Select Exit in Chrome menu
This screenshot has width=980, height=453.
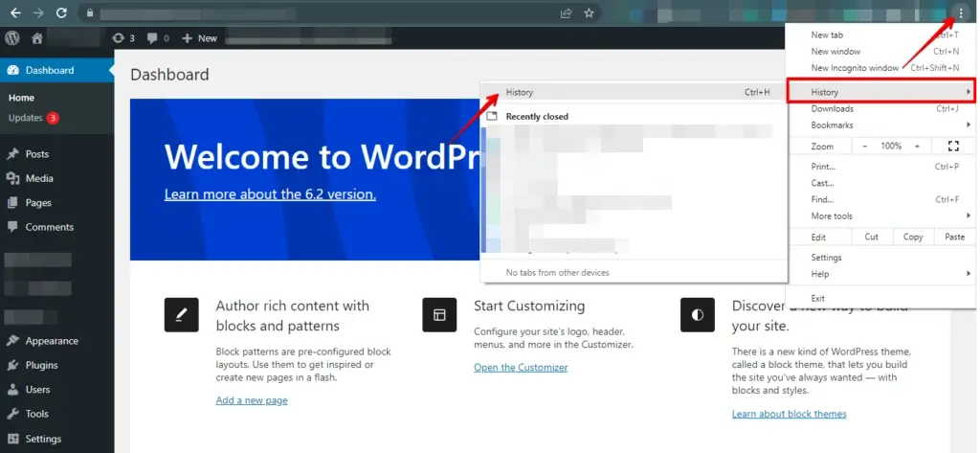[880, 299]
